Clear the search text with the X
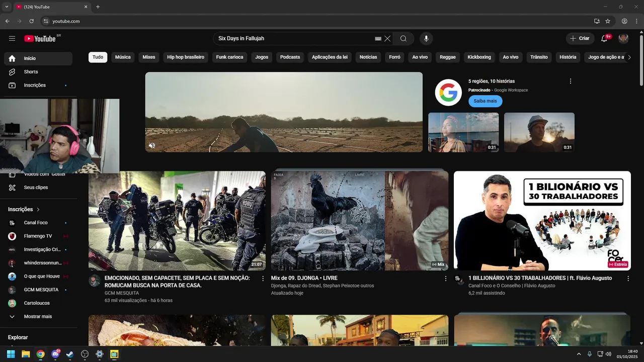 (x=387, y=39)
